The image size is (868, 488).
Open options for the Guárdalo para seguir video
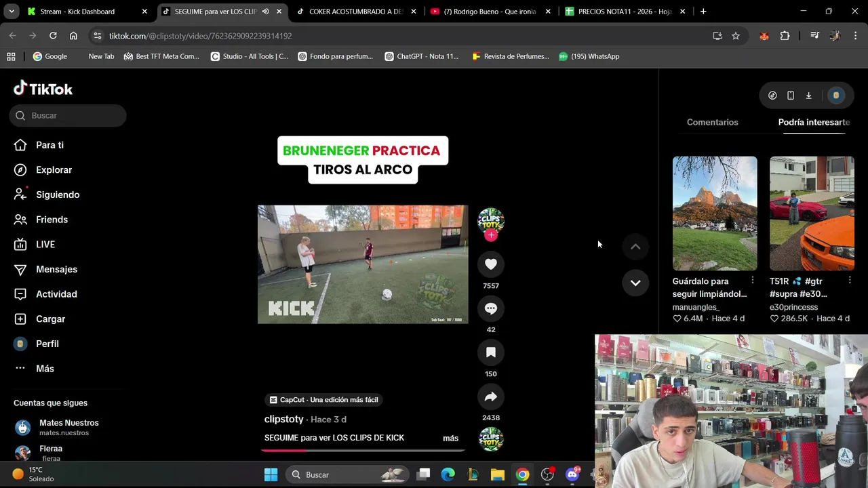tap(752, 280)
